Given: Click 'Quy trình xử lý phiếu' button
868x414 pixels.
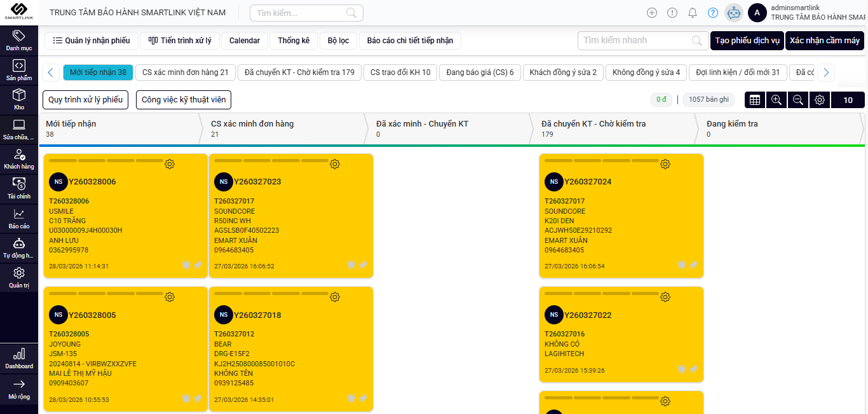Looking at the screenshot, I should click(86, 100).
